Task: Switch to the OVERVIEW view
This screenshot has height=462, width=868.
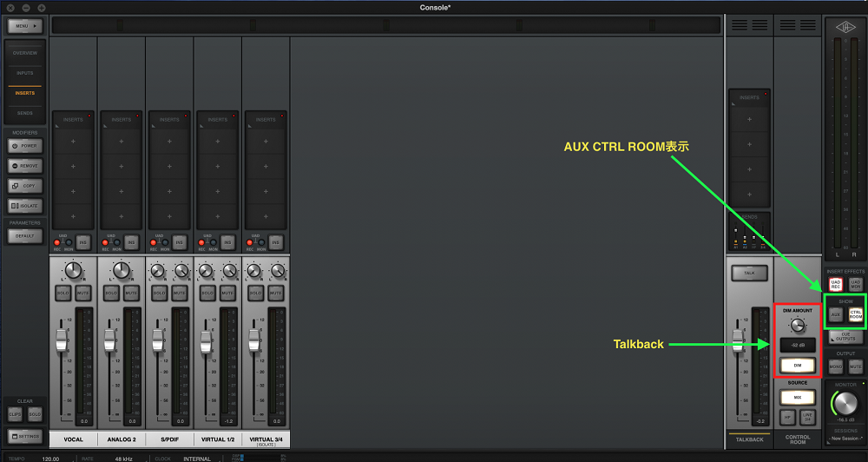Action: coord(25,53)
